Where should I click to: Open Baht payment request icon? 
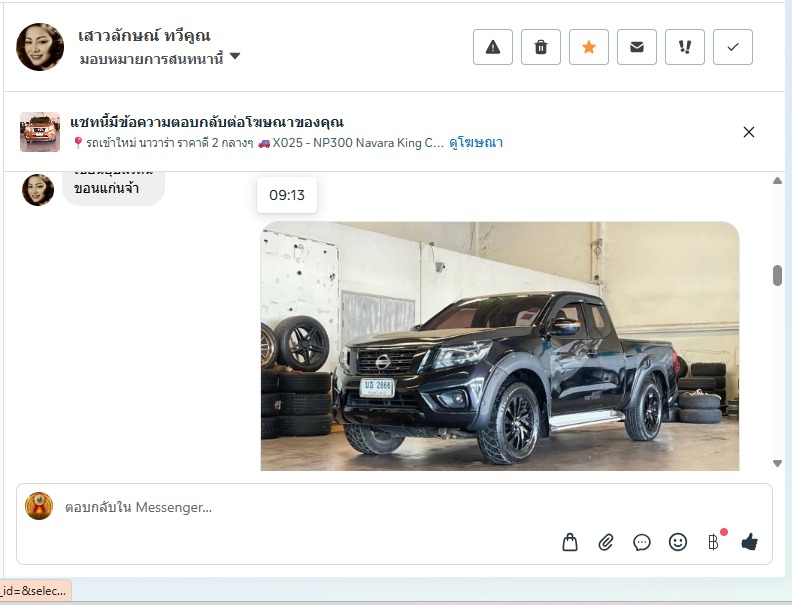pos(714,542)
